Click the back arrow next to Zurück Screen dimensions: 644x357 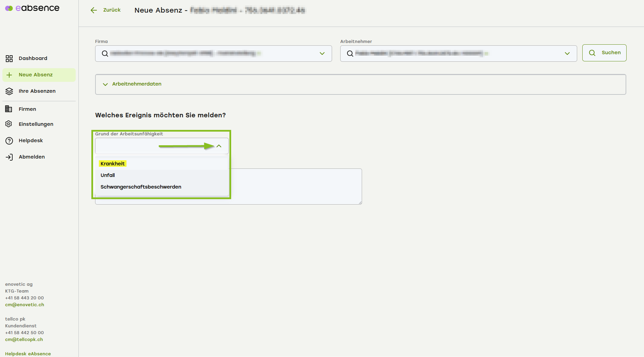point(94,10)
